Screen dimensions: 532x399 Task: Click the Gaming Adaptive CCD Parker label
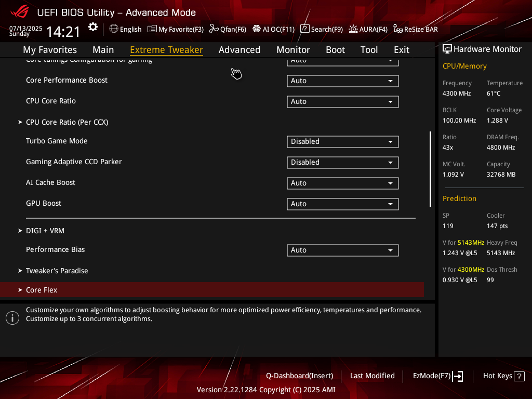74,162
